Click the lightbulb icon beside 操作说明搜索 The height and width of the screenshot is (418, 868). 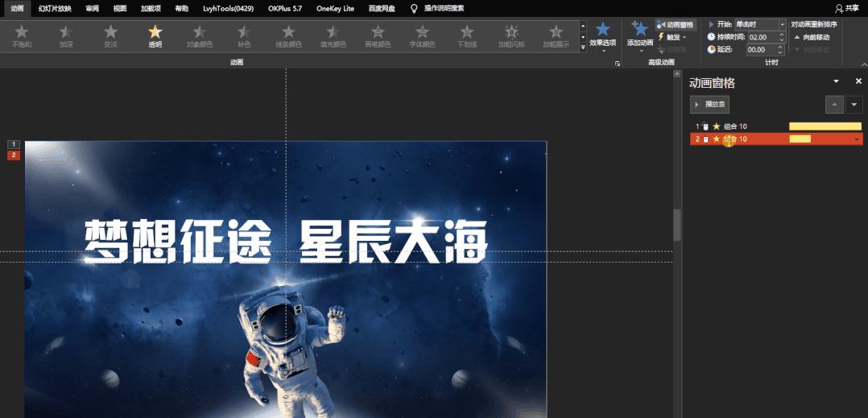(x=414, y=8)
